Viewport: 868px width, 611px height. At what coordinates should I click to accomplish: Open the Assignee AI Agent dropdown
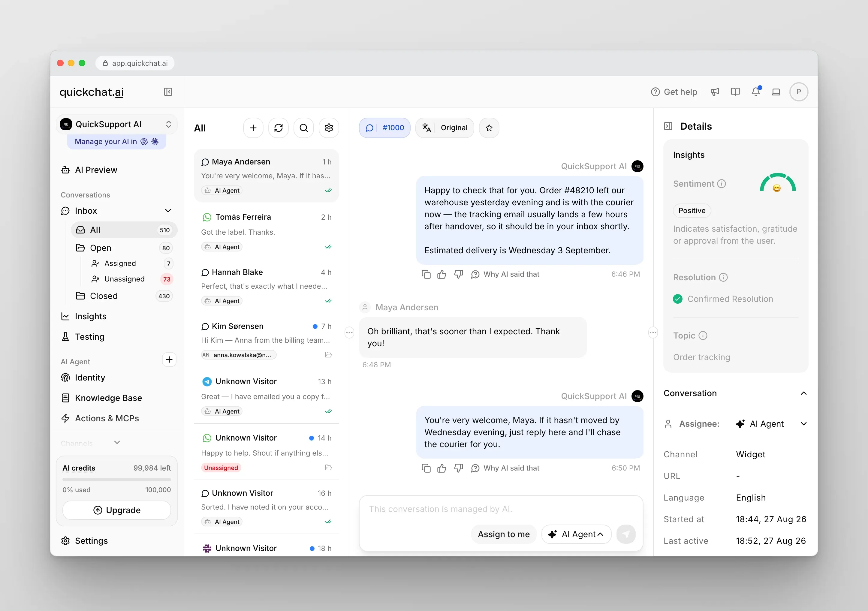coord(771,424)
